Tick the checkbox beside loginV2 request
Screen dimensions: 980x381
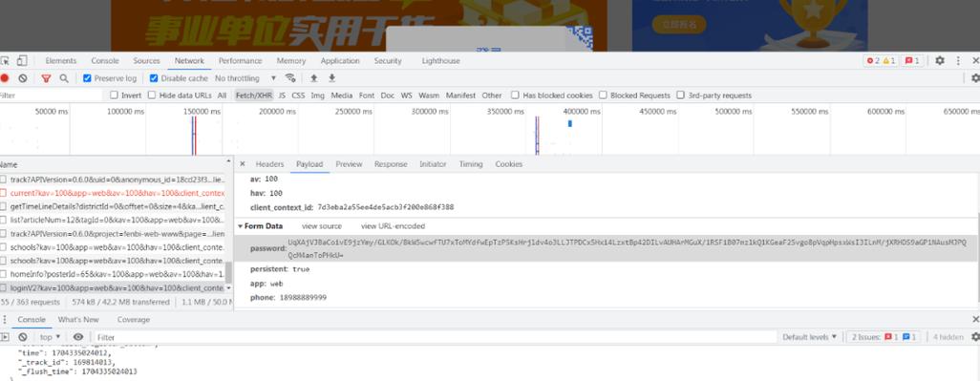click(x=4, y=288)
